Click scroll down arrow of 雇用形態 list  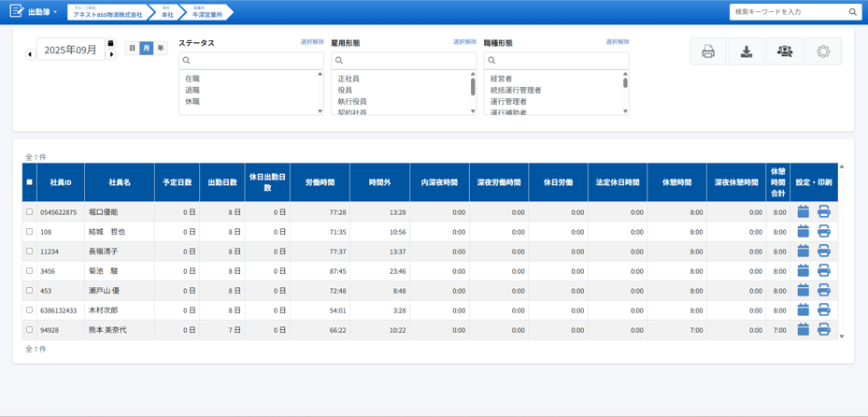[x=473, y=110]
